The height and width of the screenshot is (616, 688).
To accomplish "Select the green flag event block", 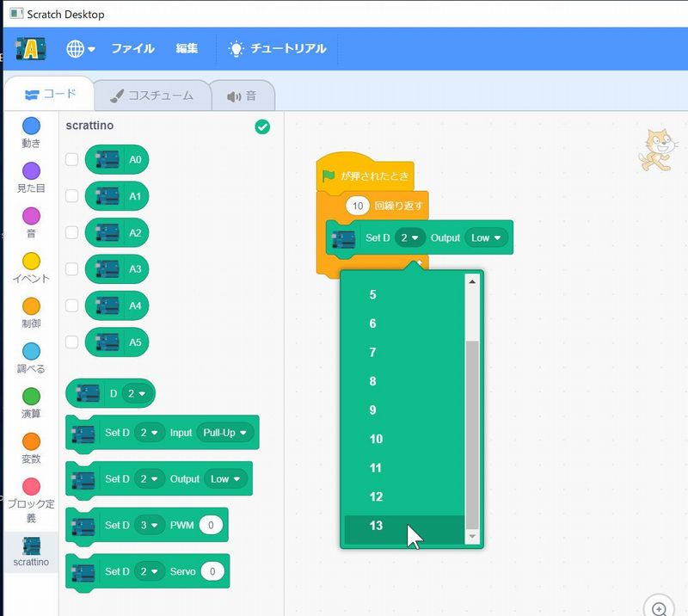I will point(365,176).
